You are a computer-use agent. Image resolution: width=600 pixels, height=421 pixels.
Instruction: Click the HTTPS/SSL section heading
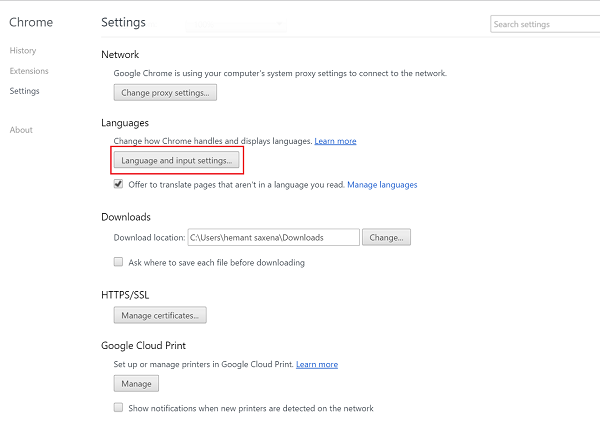(x=125, y=295)
